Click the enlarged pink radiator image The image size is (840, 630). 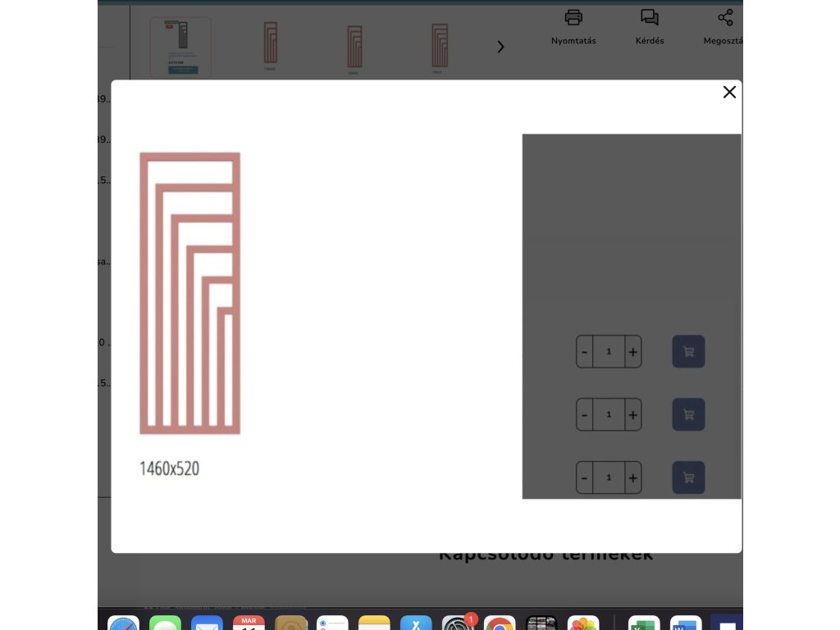(189, 293)
